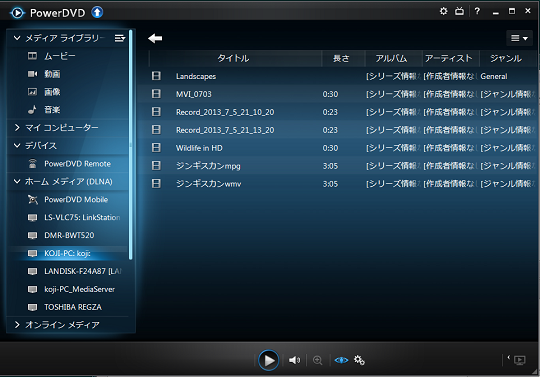Click the zoom magnifier icon
The width and height of the screenshot is (540, 377).
point(318,360)
